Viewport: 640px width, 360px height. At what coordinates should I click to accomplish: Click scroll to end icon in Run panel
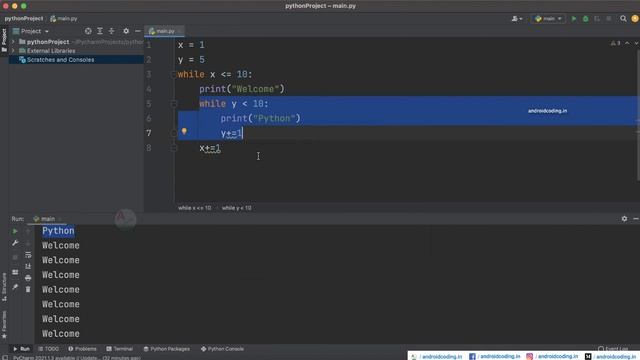(x=28, y=266)
